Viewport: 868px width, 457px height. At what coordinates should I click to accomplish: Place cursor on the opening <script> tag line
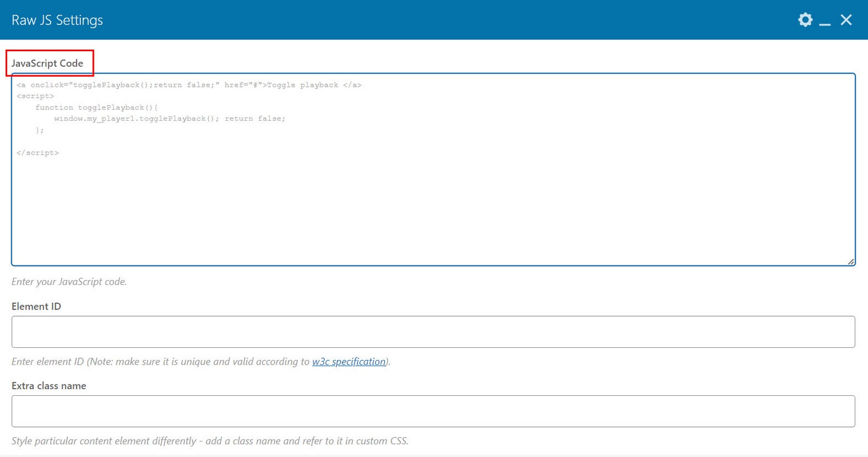(x=36, y=96)
